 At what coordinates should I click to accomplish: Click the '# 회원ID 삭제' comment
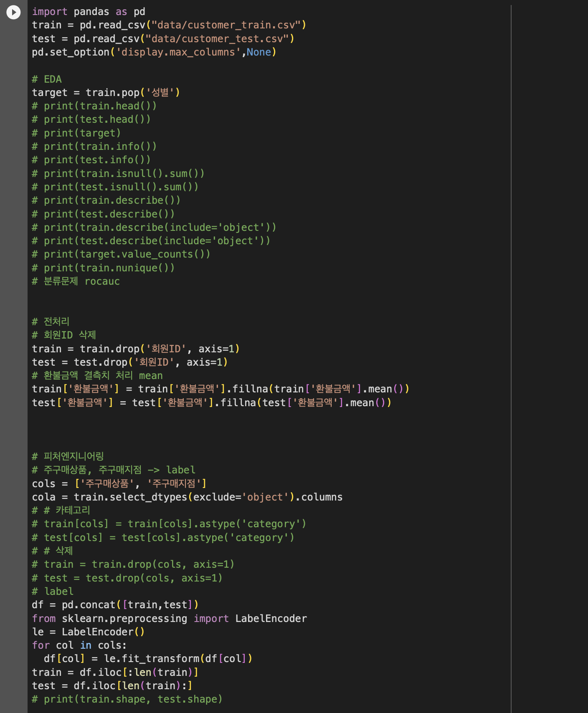pos(64,335)
